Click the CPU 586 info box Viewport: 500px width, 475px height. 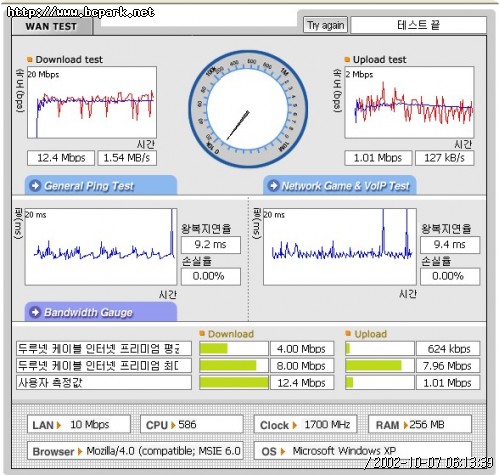[192, 424]
